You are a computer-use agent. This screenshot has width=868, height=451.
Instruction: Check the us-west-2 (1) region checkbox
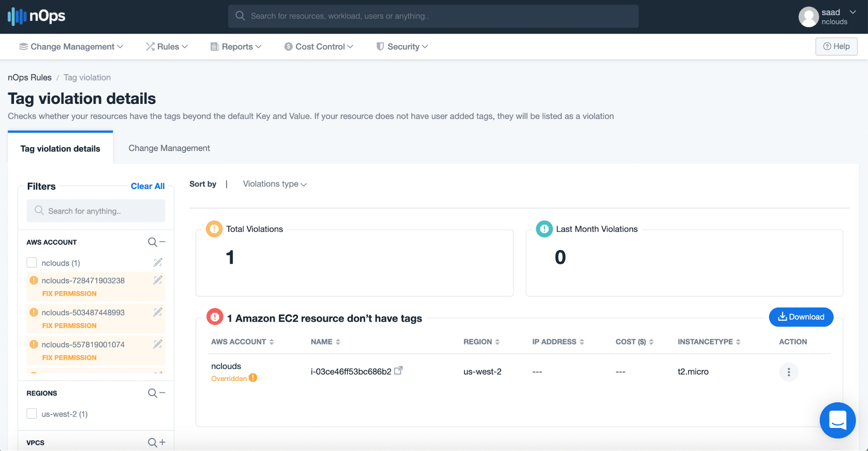[x=32, y=414]
